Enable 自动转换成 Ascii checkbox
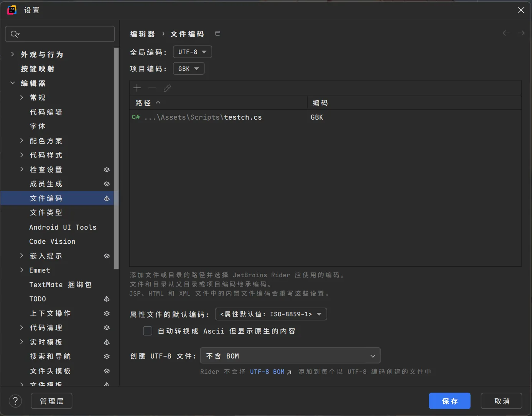 (148, 331)
